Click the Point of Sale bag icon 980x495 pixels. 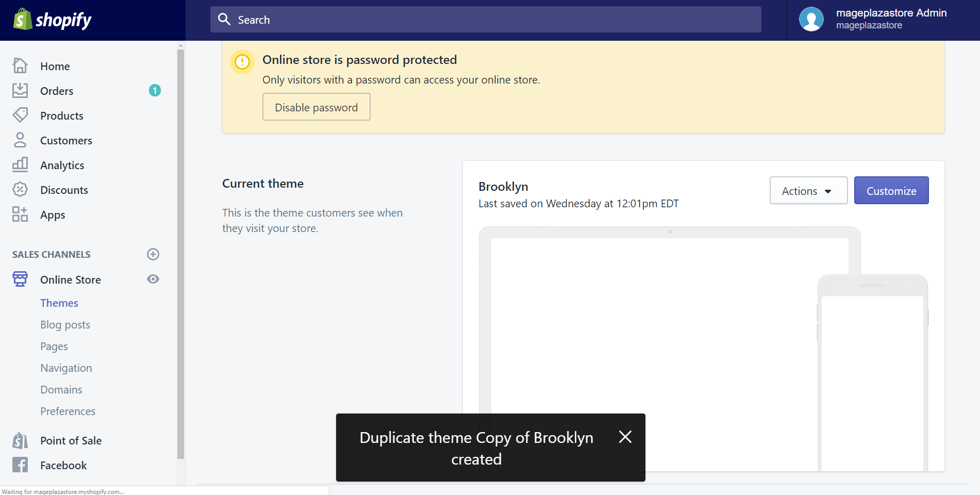[20, 440]
